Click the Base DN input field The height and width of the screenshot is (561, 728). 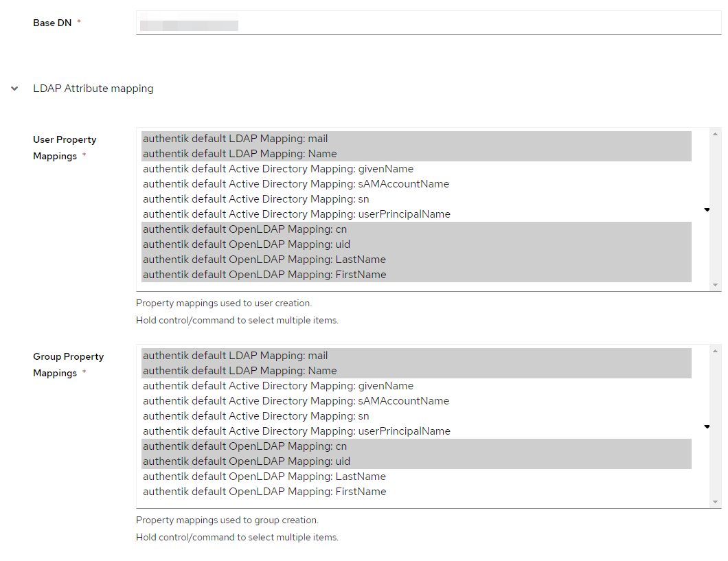coord(426,22)
